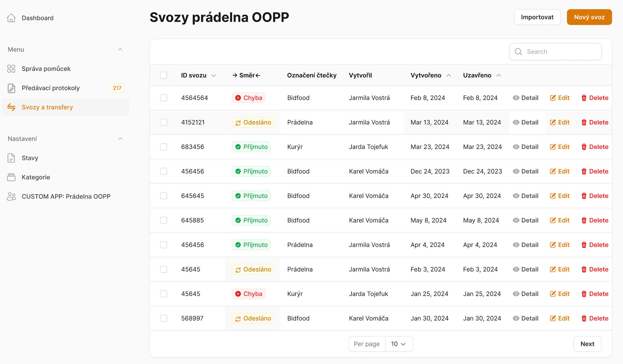The image size is (623, 364).
Task: Select checkbox for row 645645
Action: click(x=163, y=196)
